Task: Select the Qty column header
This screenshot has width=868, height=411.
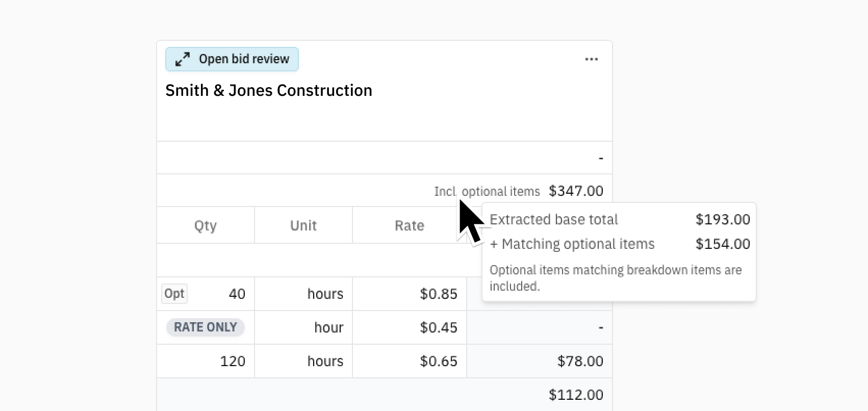Action: point(205,225)
